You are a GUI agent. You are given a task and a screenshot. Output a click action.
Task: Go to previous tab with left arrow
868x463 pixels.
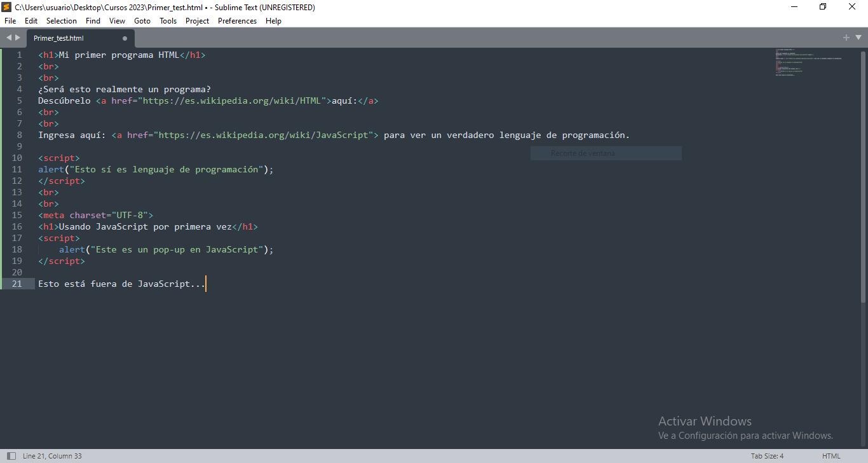[x=9, y=38]
